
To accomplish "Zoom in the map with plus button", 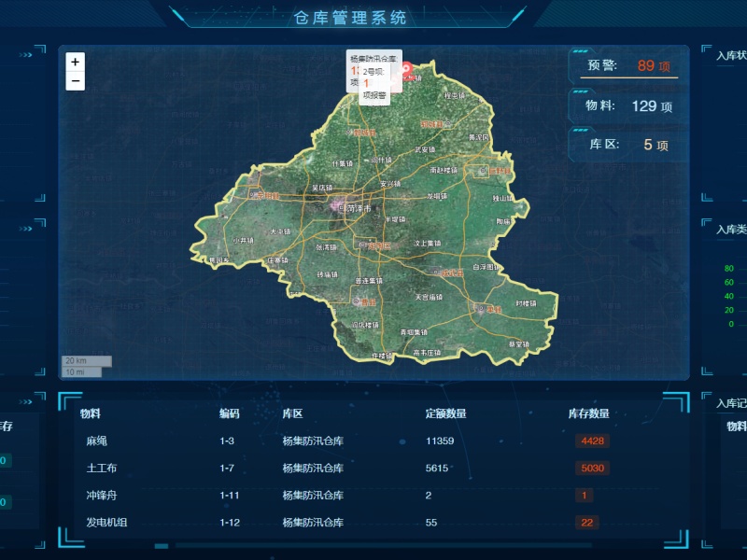I will point(76,63).
